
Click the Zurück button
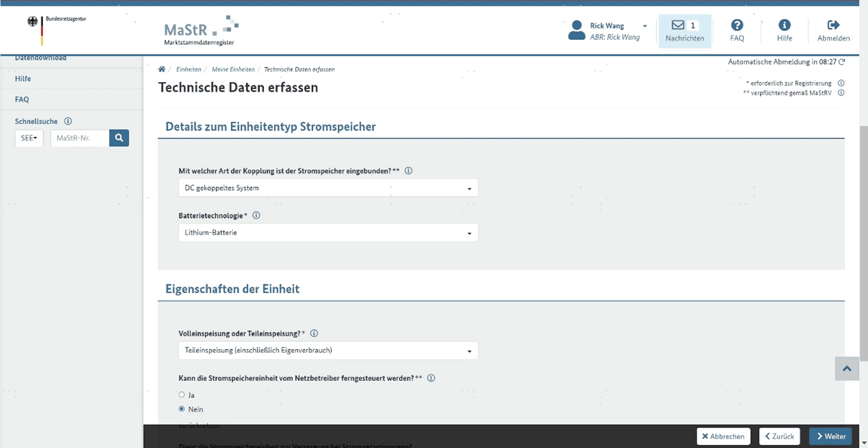780,436
